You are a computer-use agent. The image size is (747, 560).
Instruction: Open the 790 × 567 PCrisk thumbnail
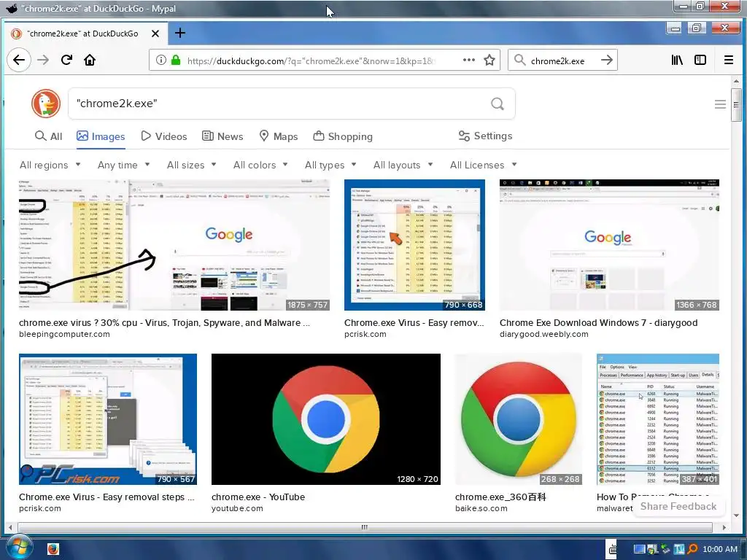coord(108,419)
